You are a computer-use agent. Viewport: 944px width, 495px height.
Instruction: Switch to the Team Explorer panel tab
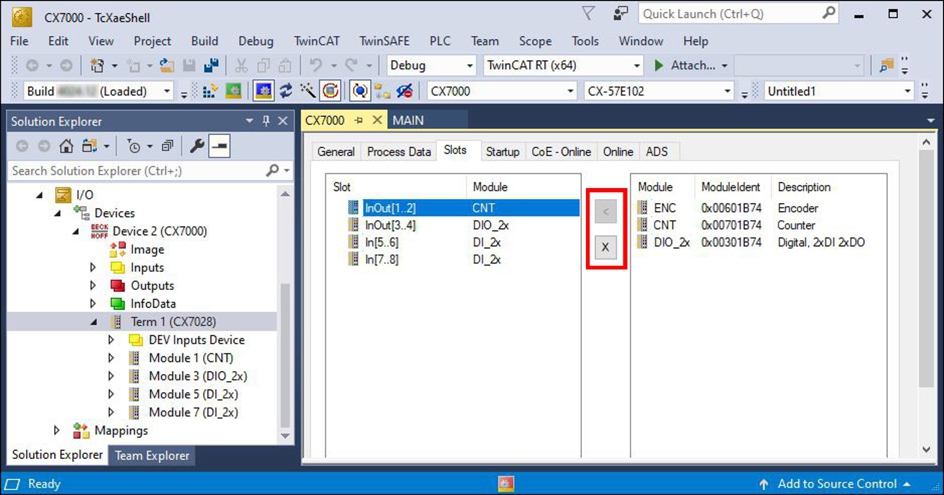click(152, 455)
